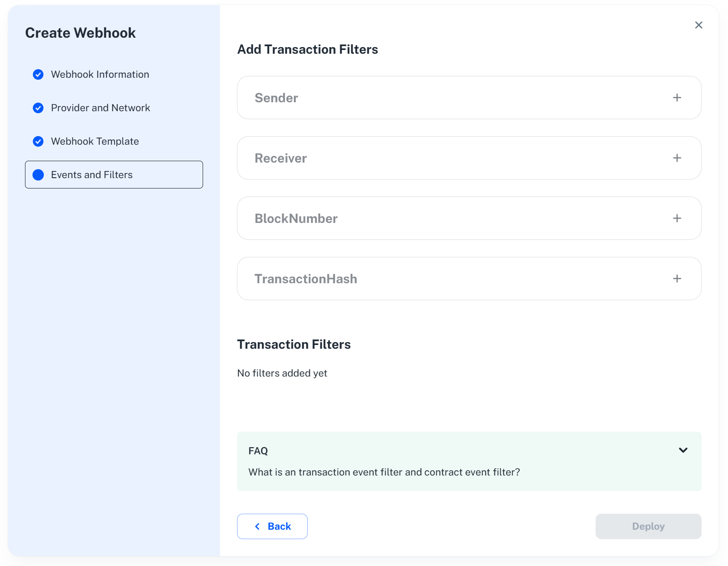The height and width of the screenshot is (566, 728).
Task: Click the checkmark icon beside Provider and Network
Action: (x=38, y=108)
